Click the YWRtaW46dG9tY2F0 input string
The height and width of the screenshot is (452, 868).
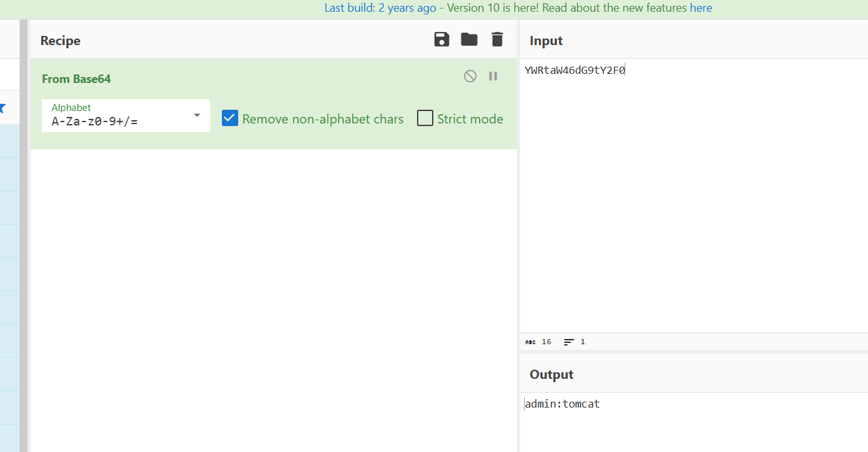(x=575, y=71)
